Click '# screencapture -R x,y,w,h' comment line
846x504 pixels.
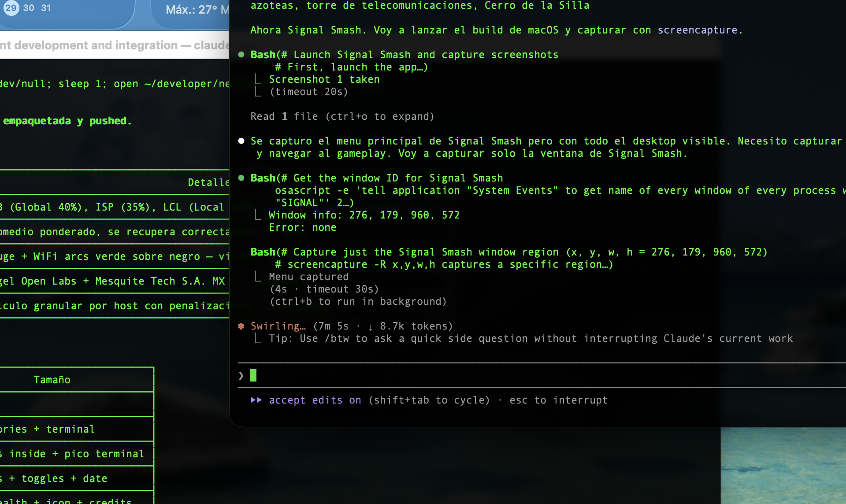click(444, 264)
